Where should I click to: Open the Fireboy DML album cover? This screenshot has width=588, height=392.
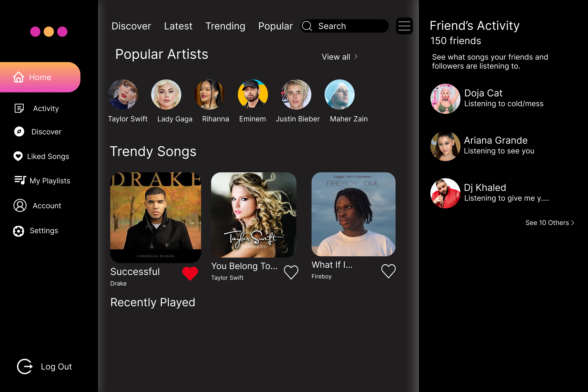[353, 214]
